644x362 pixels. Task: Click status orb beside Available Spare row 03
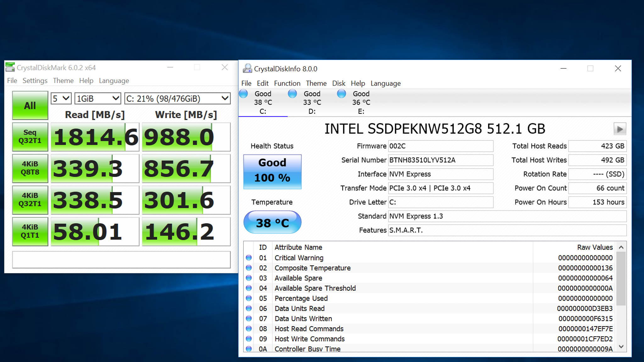(x=249, y=278)
